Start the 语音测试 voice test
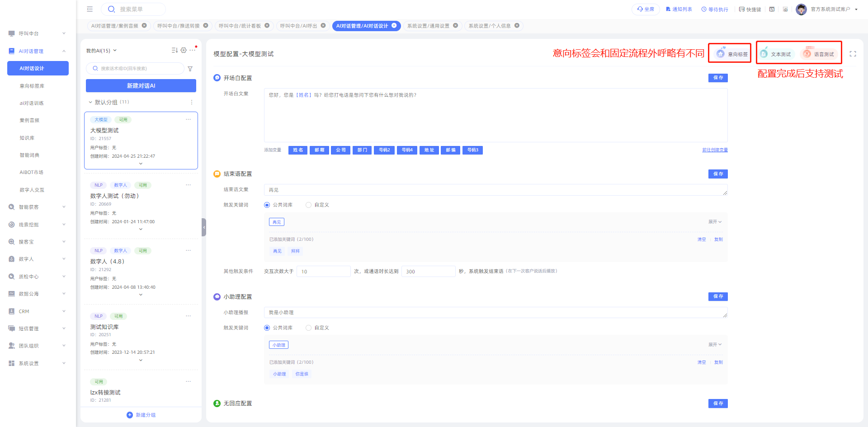 click(x=819, y=54)
